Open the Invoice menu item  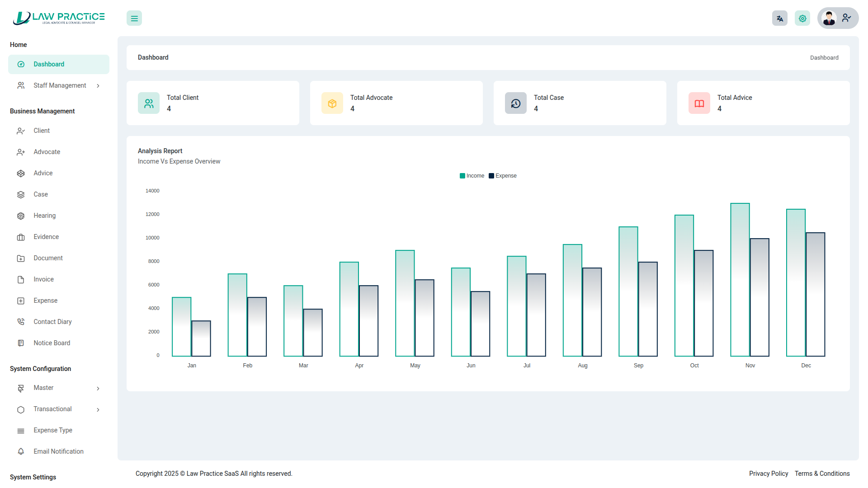tap(43, 280)
